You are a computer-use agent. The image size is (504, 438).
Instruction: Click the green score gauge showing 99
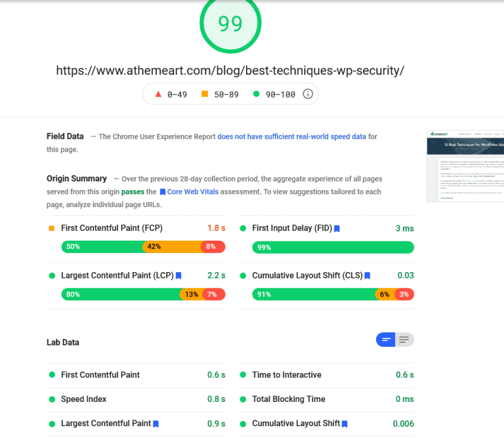pyautogui.click(x=230, y=23)
